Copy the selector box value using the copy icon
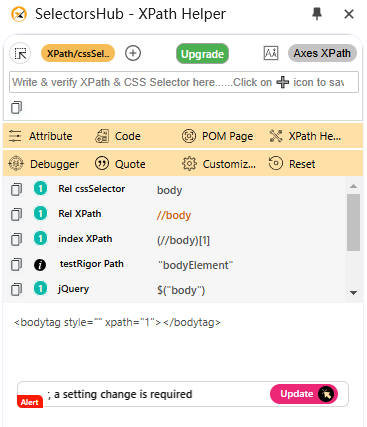 tap(16, 107)
